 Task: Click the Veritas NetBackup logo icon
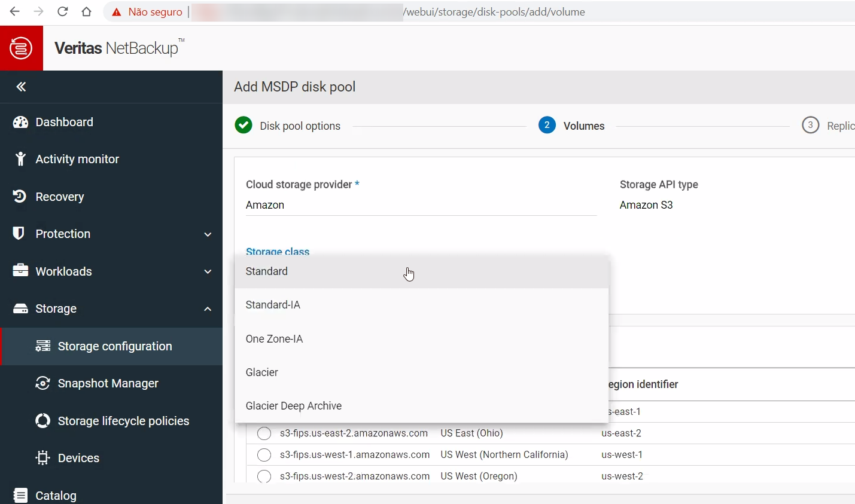tap(21, 48)
